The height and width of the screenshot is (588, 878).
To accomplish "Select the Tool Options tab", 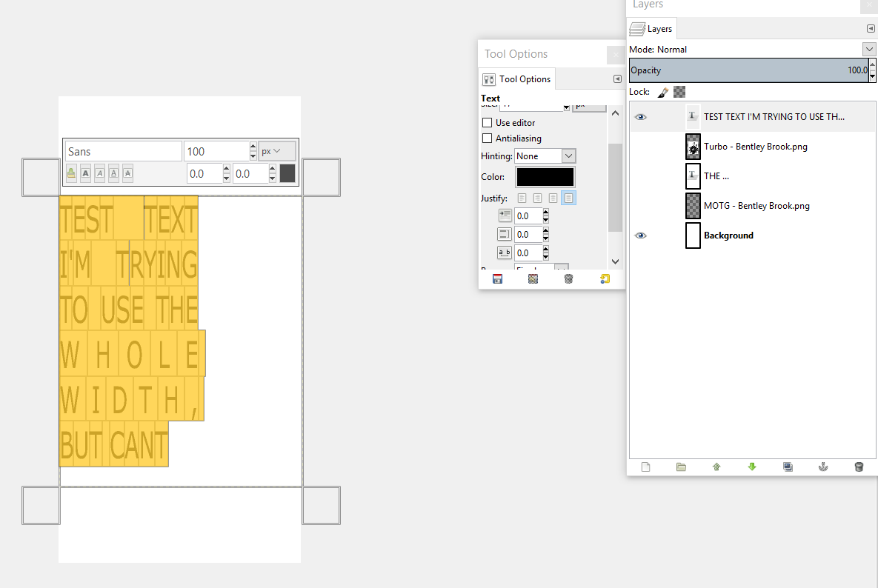I will 517,79.
